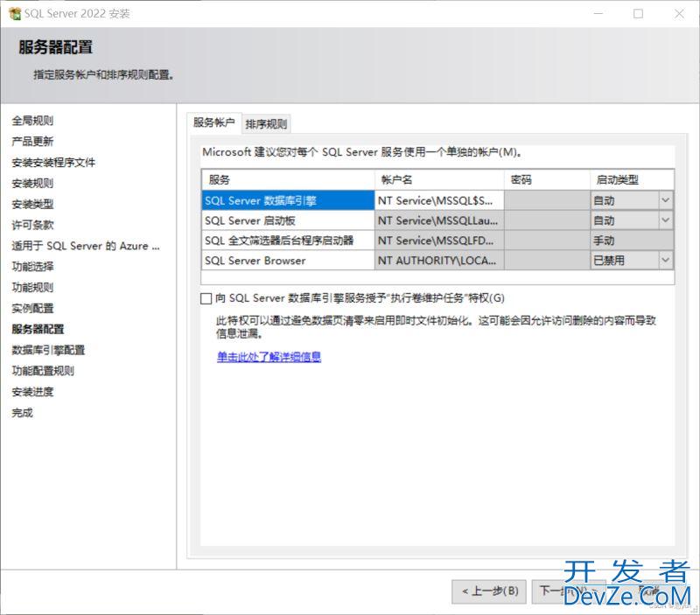Select the SQL Server 启动板 service row
This screenshot has height=615, width=700.
pos(288,220)
